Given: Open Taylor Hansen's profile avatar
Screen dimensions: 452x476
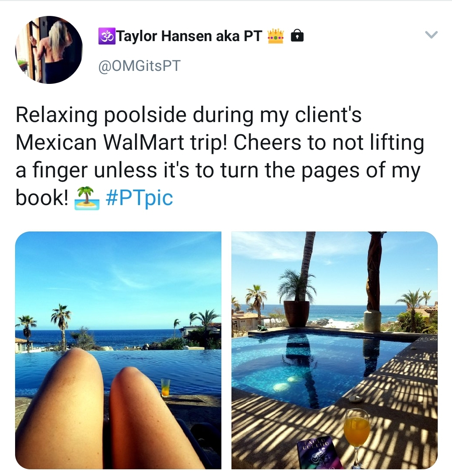Looking at the screenshot, I should (49, 50).
